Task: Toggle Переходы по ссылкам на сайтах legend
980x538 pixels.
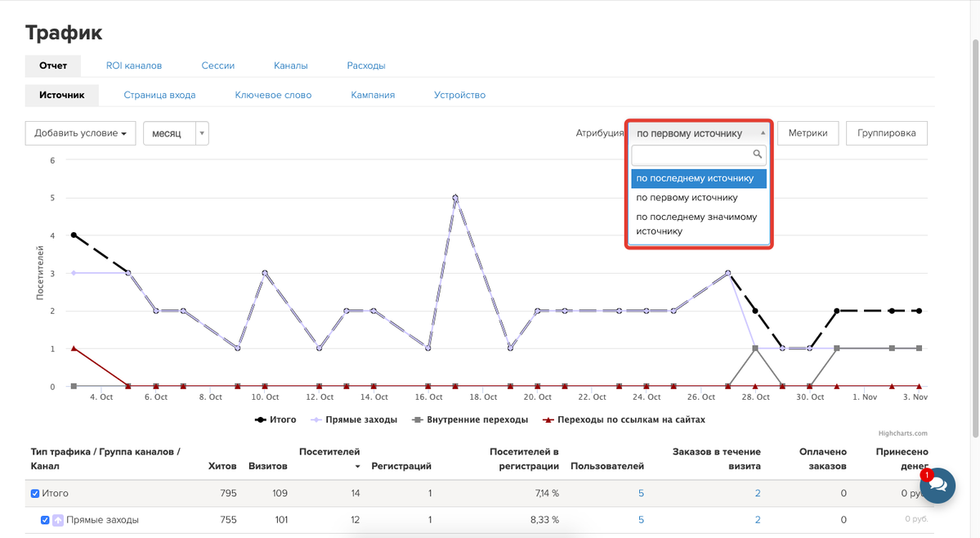Action: point(624,420)
